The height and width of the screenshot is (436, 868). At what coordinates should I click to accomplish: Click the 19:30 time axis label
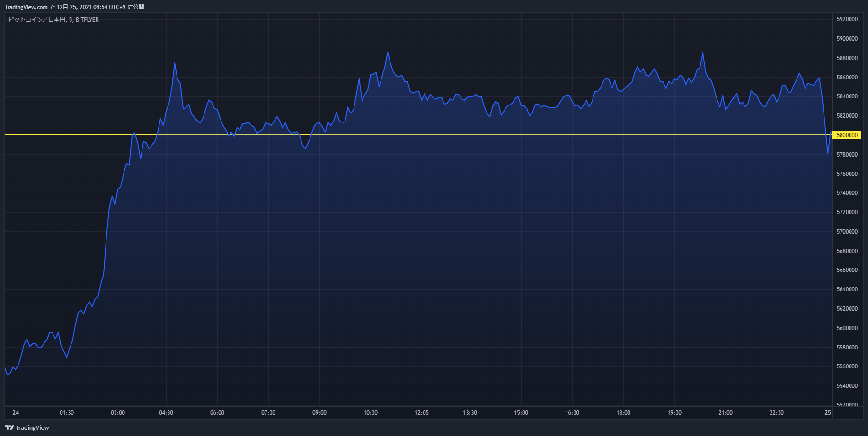[674, 413]
